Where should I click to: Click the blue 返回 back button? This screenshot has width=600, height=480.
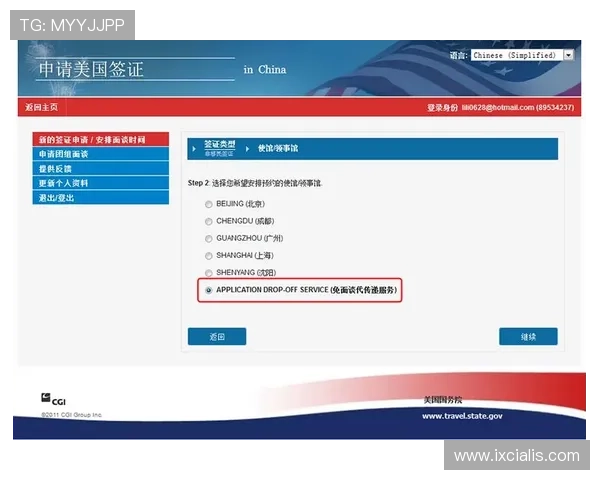pos(217,336)
